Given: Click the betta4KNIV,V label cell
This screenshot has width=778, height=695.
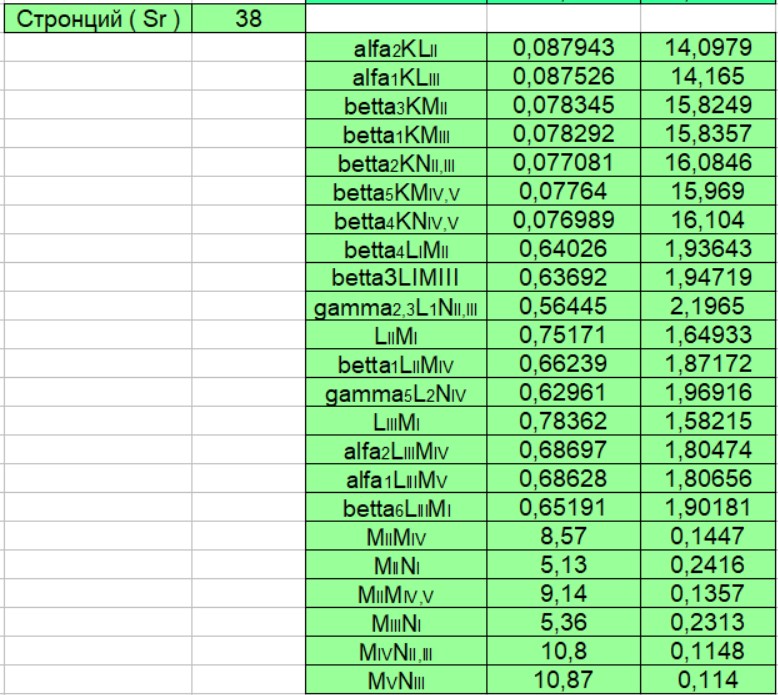Looking at the screenshot, I should (x=396, y=220).
